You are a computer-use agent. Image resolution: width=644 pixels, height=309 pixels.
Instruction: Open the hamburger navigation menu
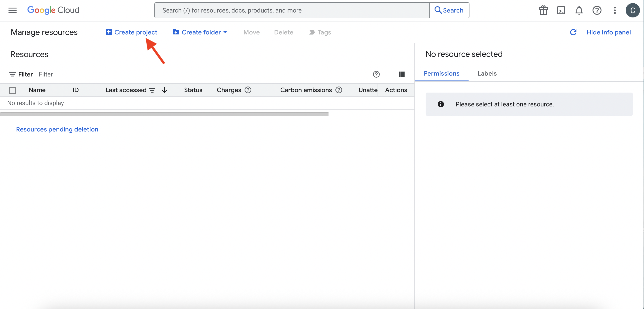pyautogui.click(x=12, y=10)
